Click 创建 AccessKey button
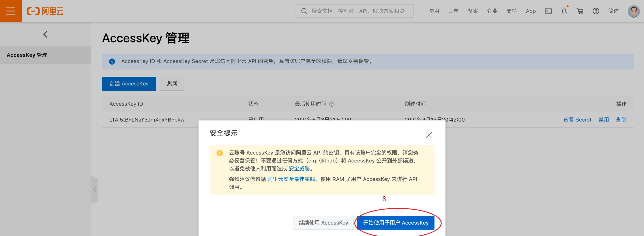644x236 pixels. [129, 84]
